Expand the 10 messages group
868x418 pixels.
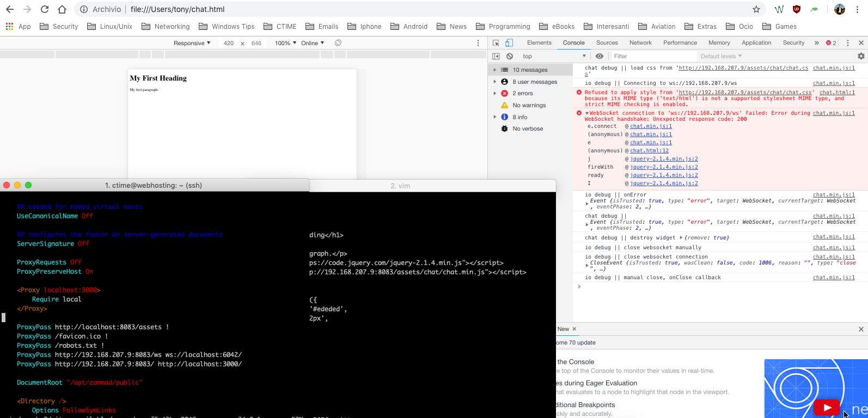tap(495, 70)
